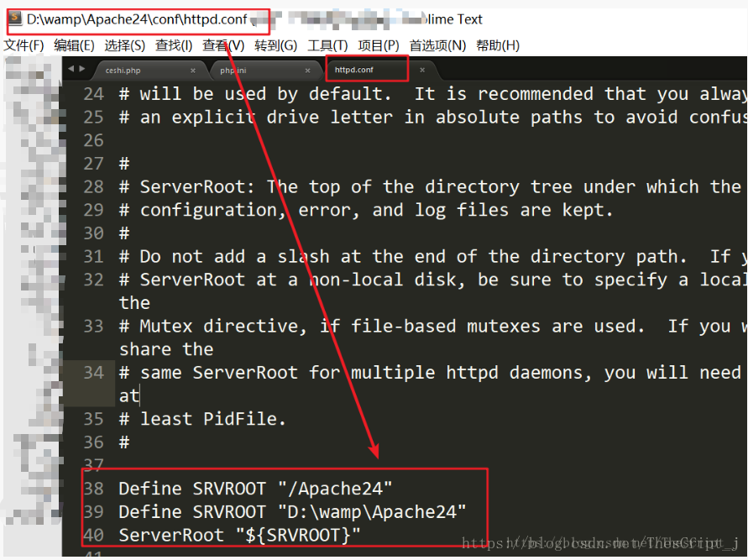Click the '# ServerRoot: The top' comment line

[x=432, y=186]
